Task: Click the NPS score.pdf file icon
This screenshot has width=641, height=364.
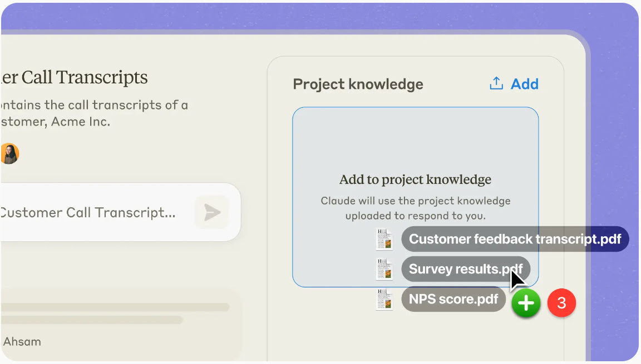Action: [384, 300]
